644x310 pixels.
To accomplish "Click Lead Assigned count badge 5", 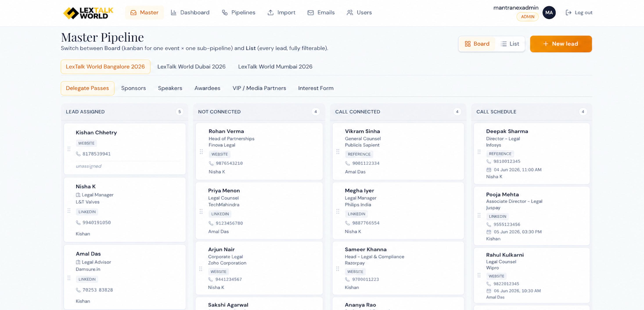I will point(179,112).
